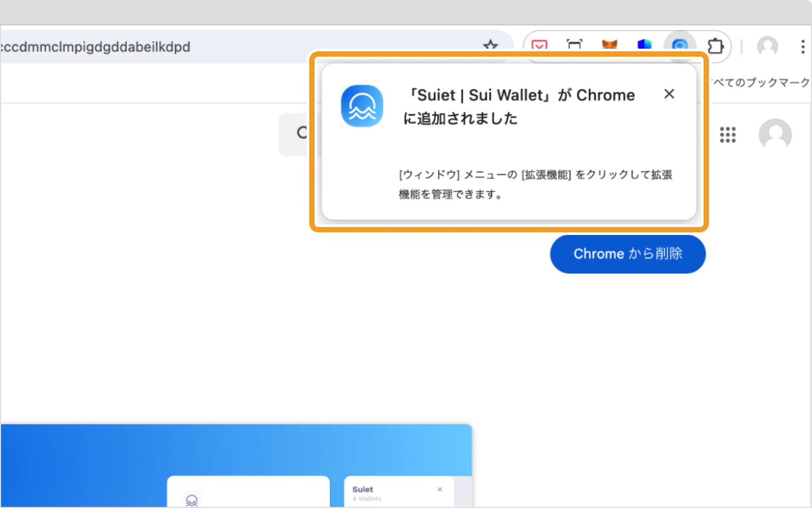The image size is (812, 508).
Task: Click the "Chrome から削除" button
Action: pos(628,254)
